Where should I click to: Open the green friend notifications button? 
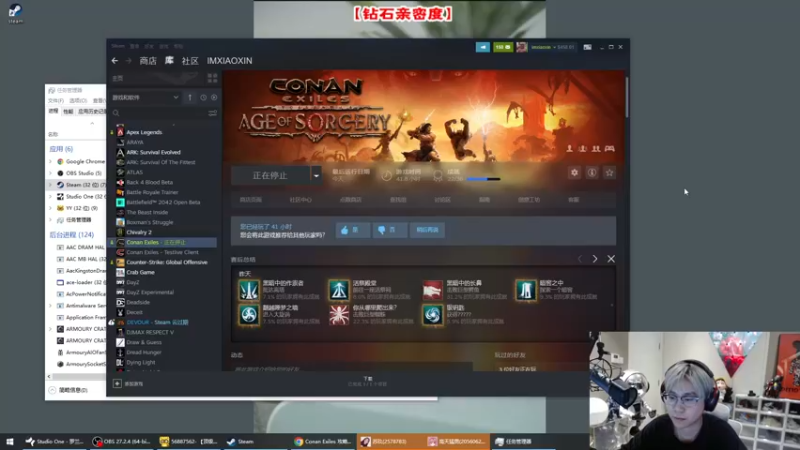[x=503, y=47]
